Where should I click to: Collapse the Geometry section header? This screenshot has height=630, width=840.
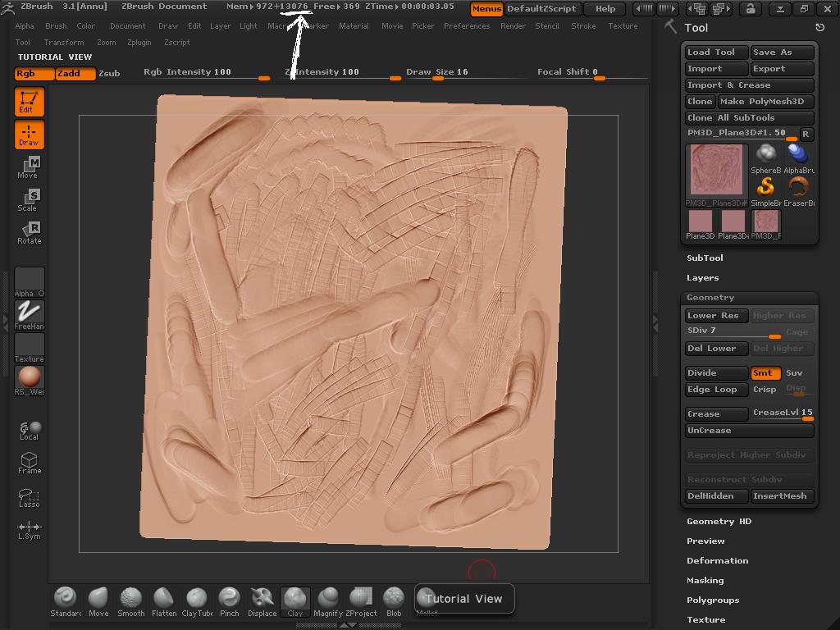pyautogui.click(x=710, y=297)
